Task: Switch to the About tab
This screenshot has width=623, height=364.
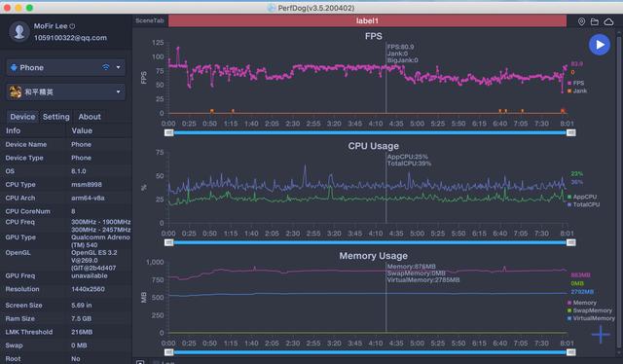Action: [90, 117]
